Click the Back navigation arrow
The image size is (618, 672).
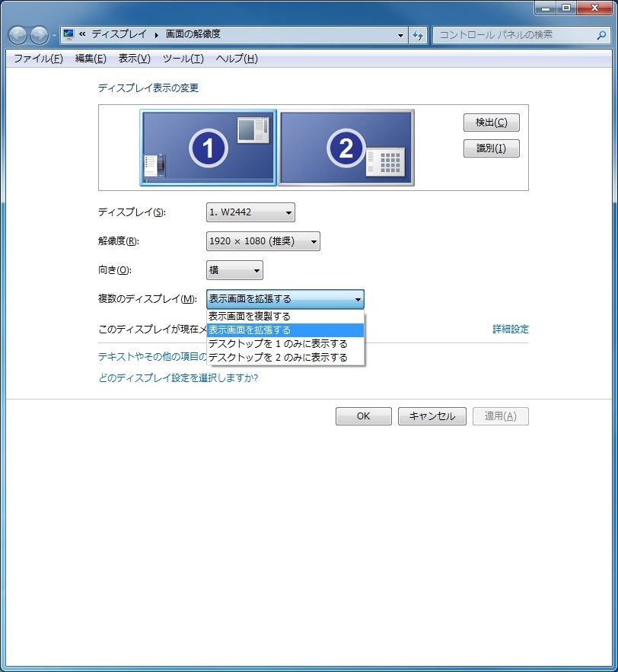point(18,35)
